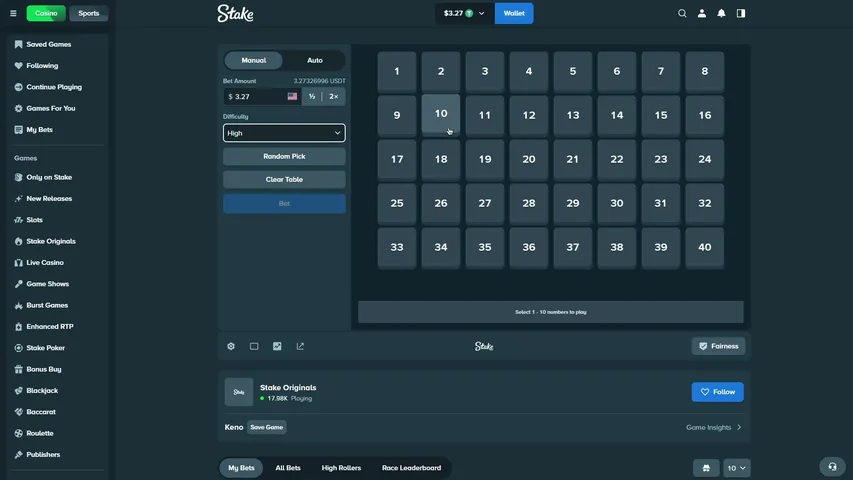
Task: Open Slots category
Action: (34, 220)
